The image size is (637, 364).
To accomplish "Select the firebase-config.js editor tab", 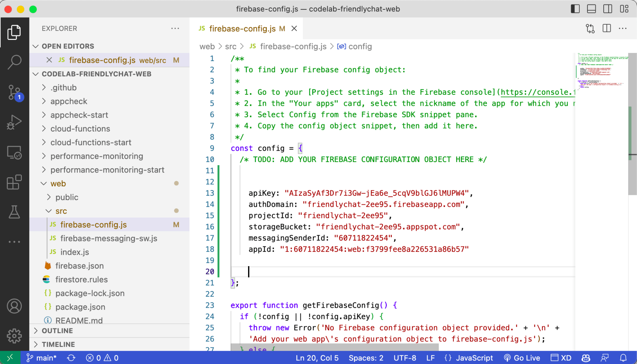I will (242, 29).
